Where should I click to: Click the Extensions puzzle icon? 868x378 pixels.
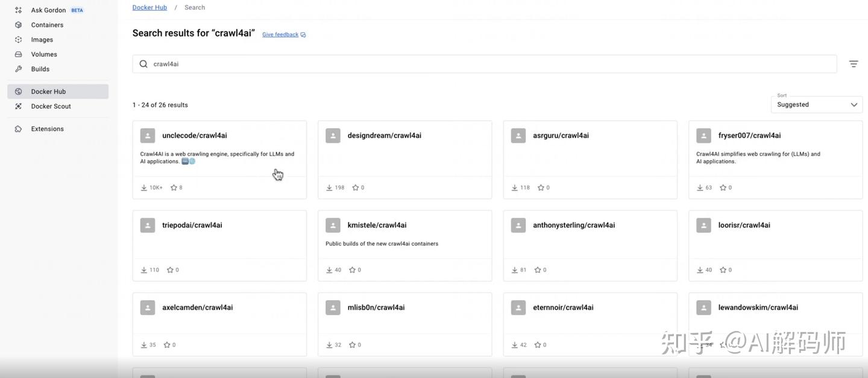(19, 129)
